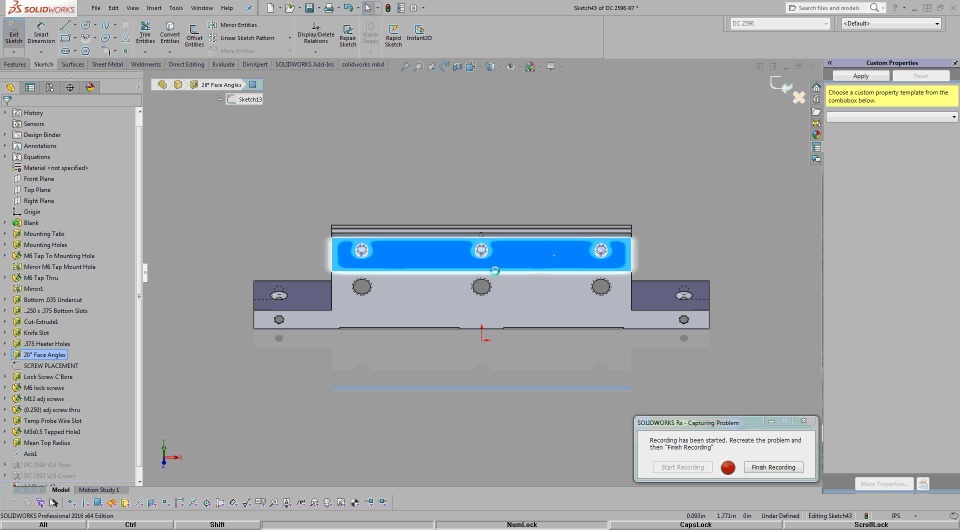The width and height of the screenshot is (960, 530).
Task: Click the Sketch43 breadcrumb item
Action: [245, 99]
